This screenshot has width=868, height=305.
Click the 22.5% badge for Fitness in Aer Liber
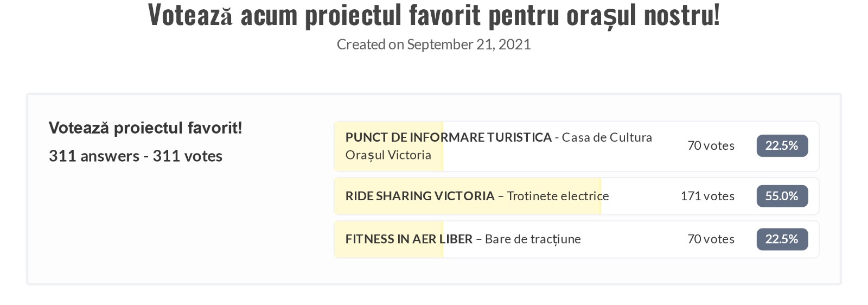(x=782, y=239)
